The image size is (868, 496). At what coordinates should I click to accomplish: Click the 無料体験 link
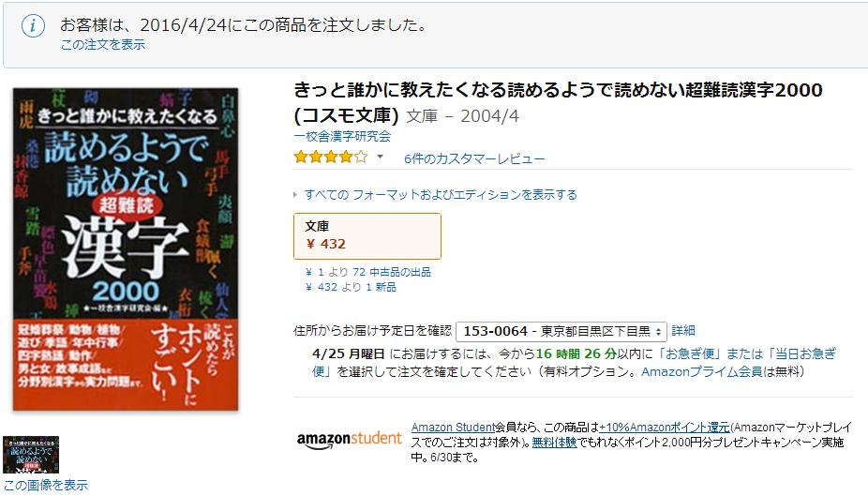pyautogui.click(x=554, y=443)
